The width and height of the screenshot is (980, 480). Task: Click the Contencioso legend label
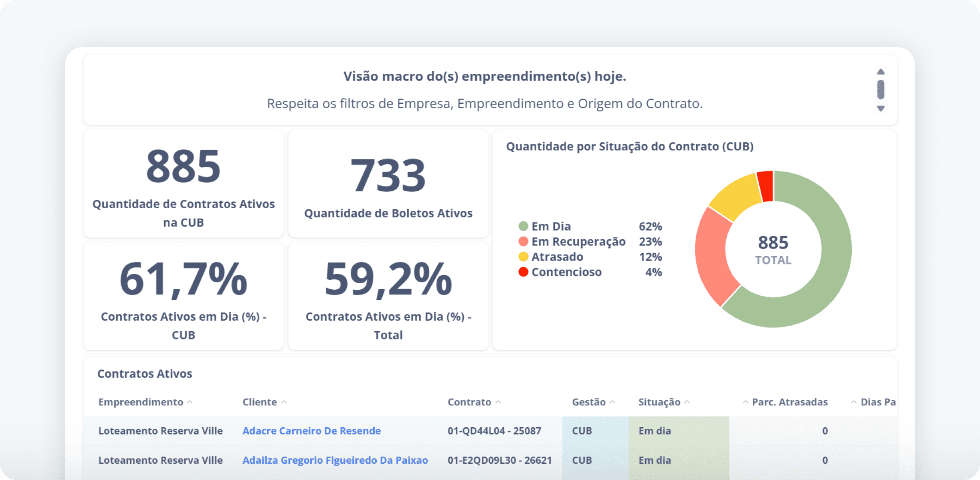click(567, 272)
